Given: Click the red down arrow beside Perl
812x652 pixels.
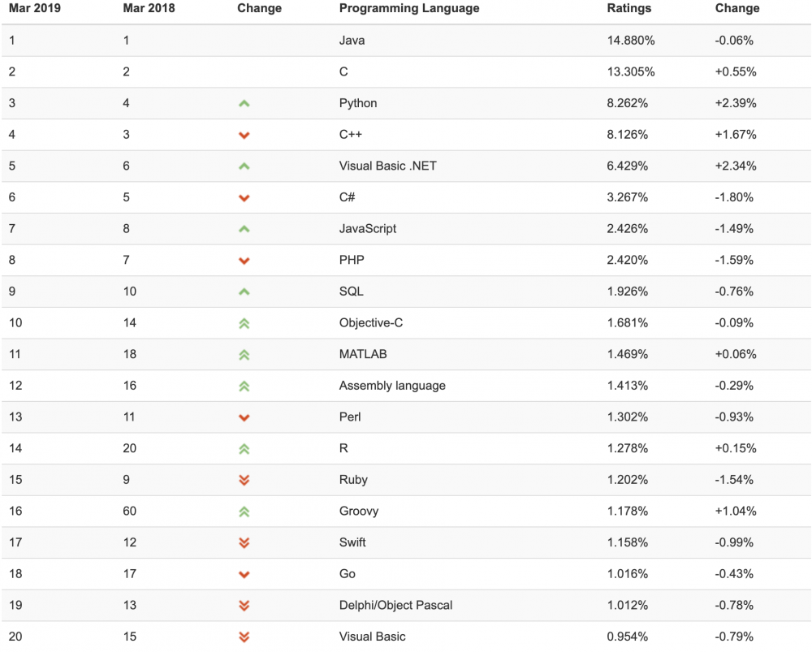Looking at the screenshot, I should coord(244,417).
